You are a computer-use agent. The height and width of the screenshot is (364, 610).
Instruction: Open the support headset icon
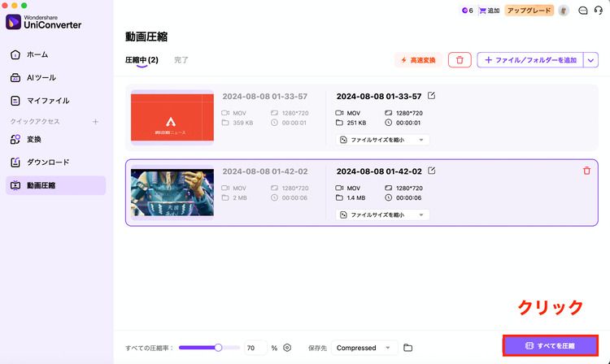(599, 11)
